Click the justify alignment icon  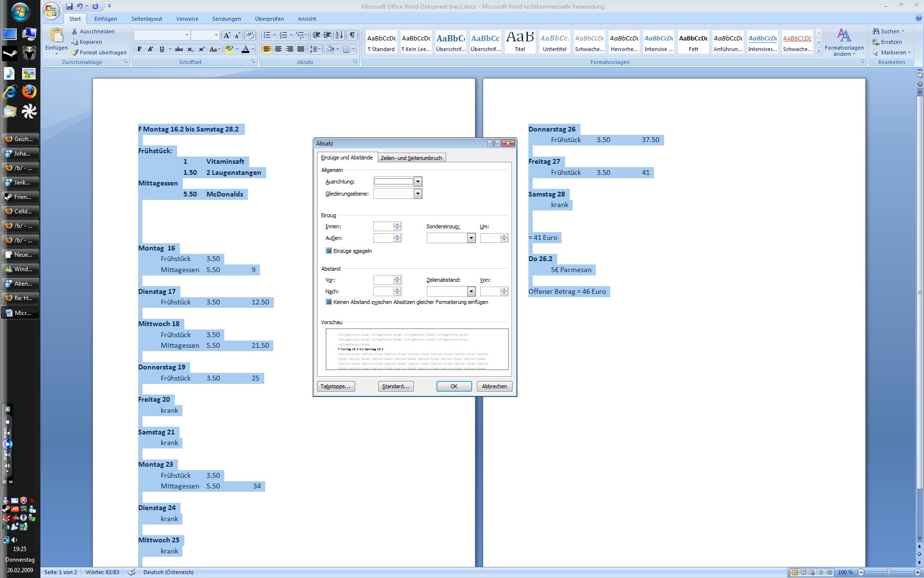coord(301,49)
